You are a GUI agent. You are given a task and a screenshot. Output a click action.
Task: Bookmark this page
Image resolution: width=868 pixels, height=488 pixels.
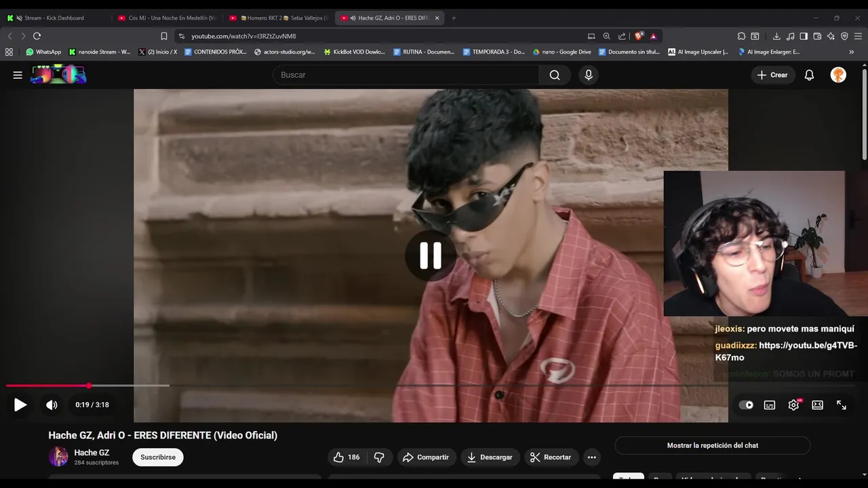(x=164, y=36)
